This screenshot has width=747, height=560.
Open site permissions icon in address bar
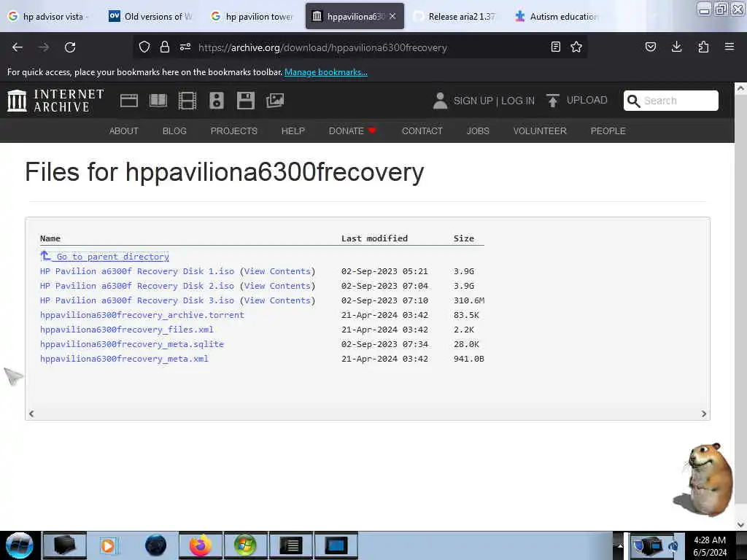pyautogui.click(x=185, y=47)
